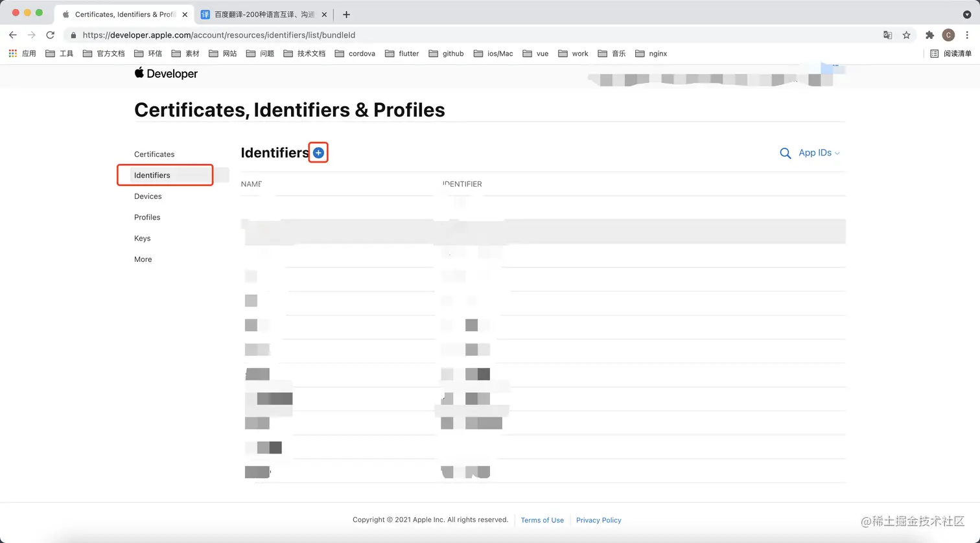Open the work bookmark folder
The image size is (980, 543).
pos(573,54)
